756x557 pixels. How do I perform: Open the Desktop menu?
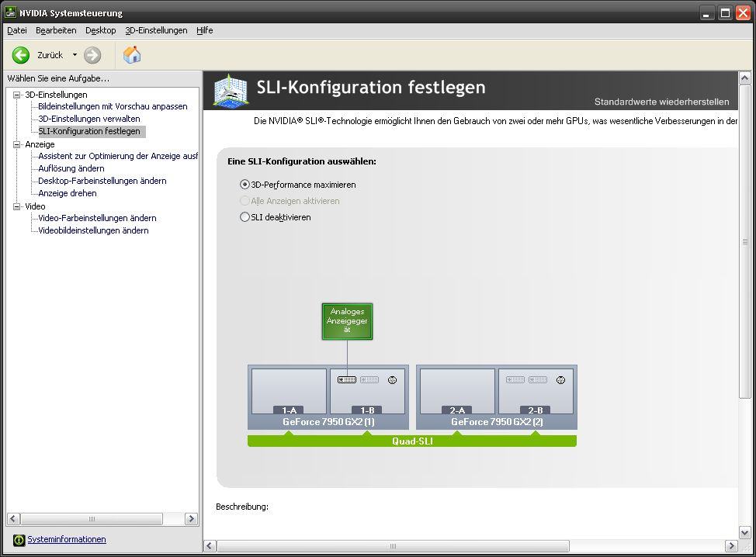click(x=100, y=30)
